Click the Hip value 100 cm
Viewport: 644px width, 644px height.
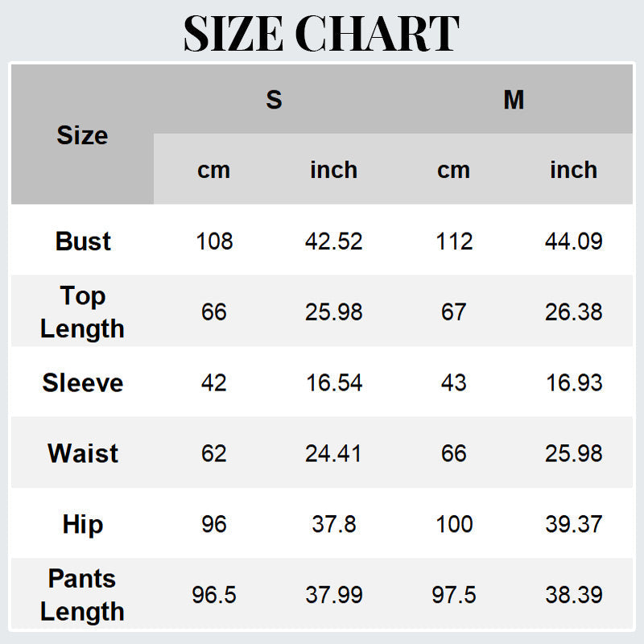(x=454, y=524)
